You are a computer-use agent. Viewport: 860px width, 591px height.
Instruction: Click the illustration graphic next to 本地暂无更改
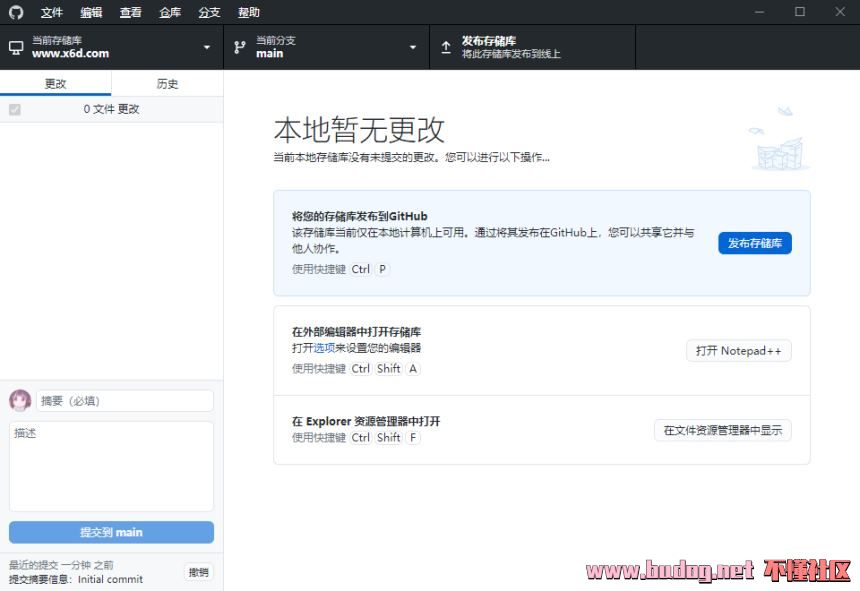tap(778, 139)
